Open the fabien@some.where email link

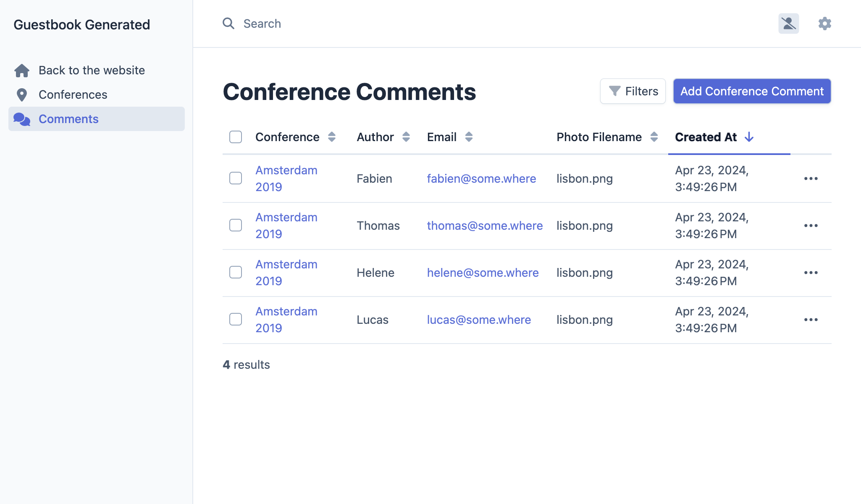[481, 178]
